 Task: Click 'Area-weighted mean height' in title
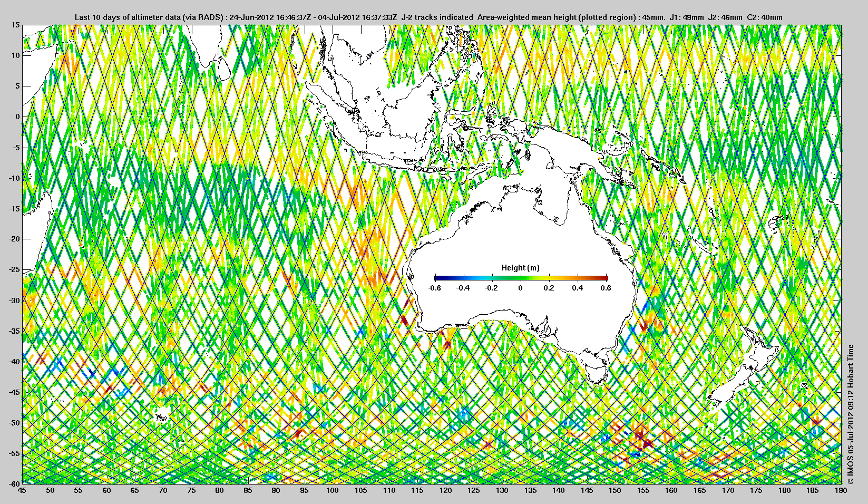(x=526, y=17)
